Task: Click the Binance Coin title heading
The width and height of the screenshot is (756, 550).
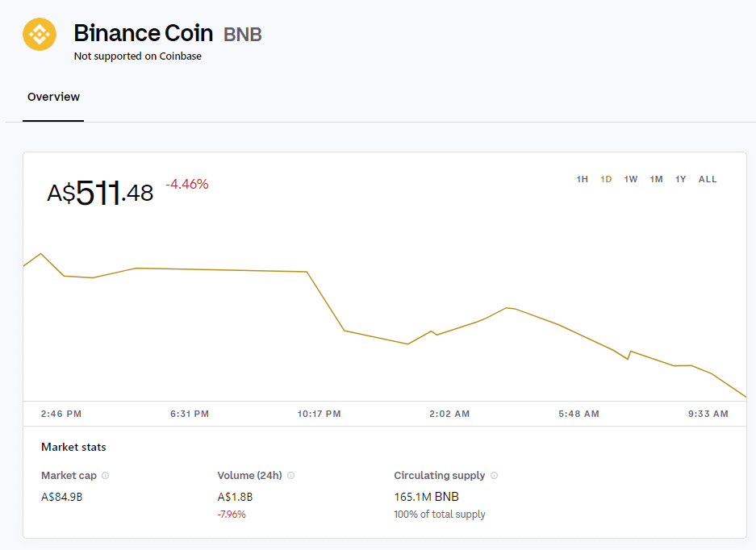Action: pos(143,33)
